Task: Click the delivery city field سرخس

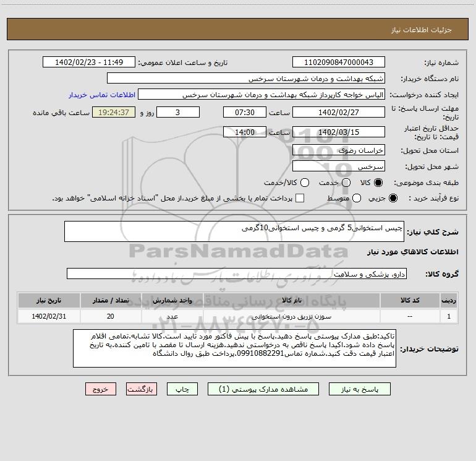Action: [339, 166]
